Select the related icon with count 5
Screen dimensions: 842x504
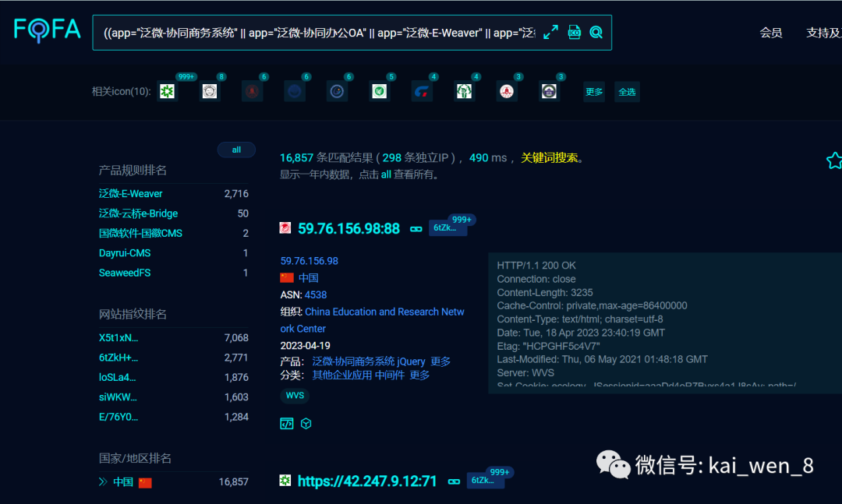(379, 91)
